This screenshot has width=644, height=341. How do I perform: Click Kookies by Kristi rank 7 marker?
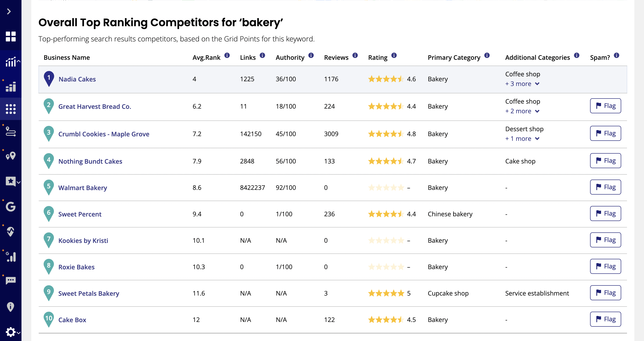(49, 240)
